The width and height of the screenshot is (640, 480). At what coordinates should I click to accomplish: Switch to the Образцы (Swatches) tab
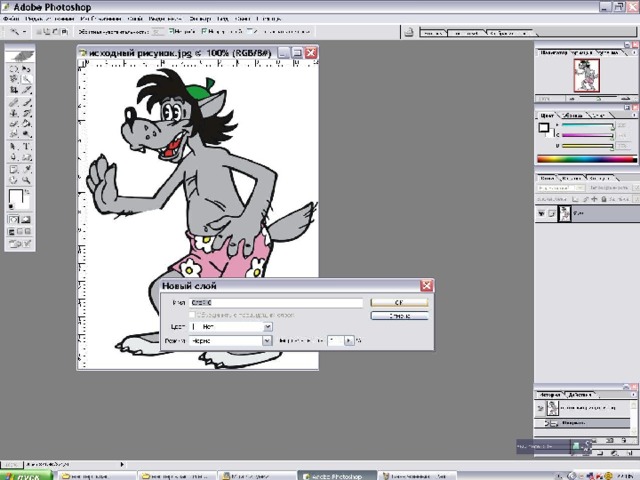(x=573, y=116)
